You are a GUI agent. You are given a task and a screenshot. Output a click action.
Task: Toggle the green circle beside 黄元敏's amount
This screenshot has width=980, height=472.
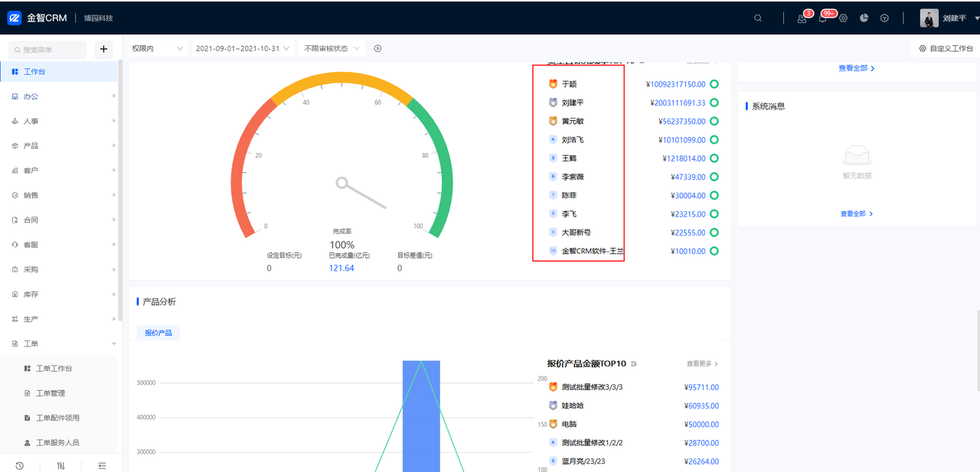tap(714, 121)
